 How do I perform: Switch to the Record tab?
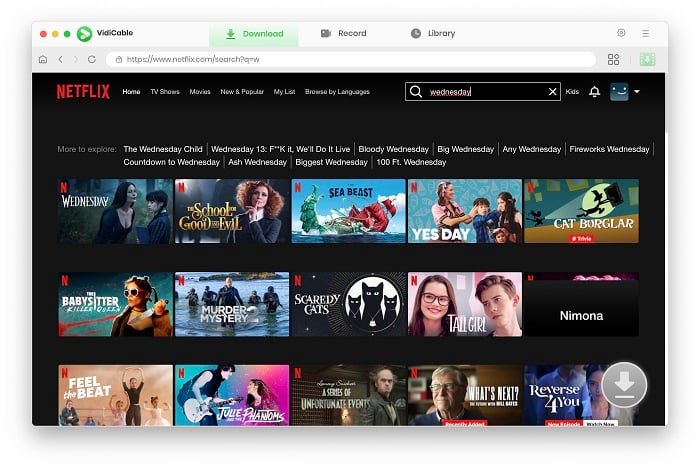(343, 33)
